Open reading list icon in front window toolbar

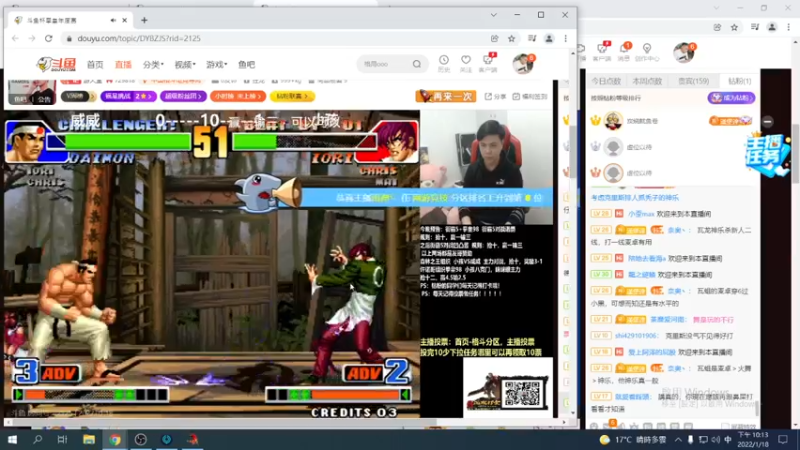[532, 38]
